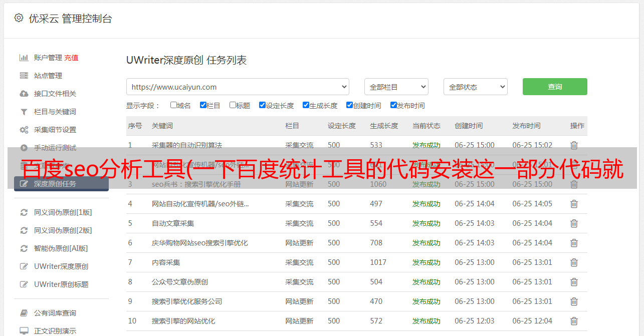The height and width of the screenshot is (336, 644).
Task: Expand the 全部栏目 dropdown
Action: (x=396, y=87)
